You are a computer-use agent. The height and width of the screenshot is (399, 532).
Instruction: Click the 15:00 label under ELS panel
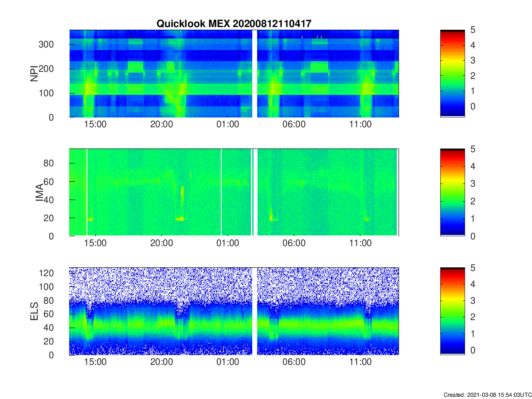pos(95,363)
